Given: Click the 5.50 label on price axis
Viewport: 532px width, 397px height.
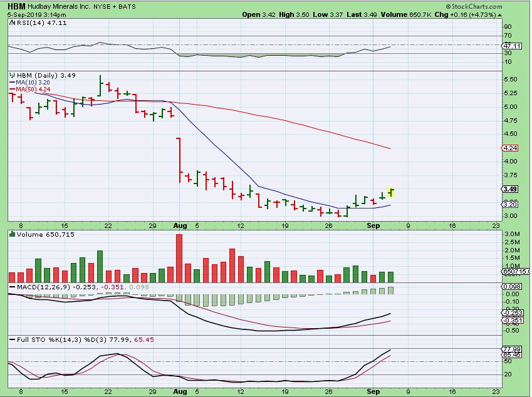Looking at the screenshot, I should click(511, 80).
